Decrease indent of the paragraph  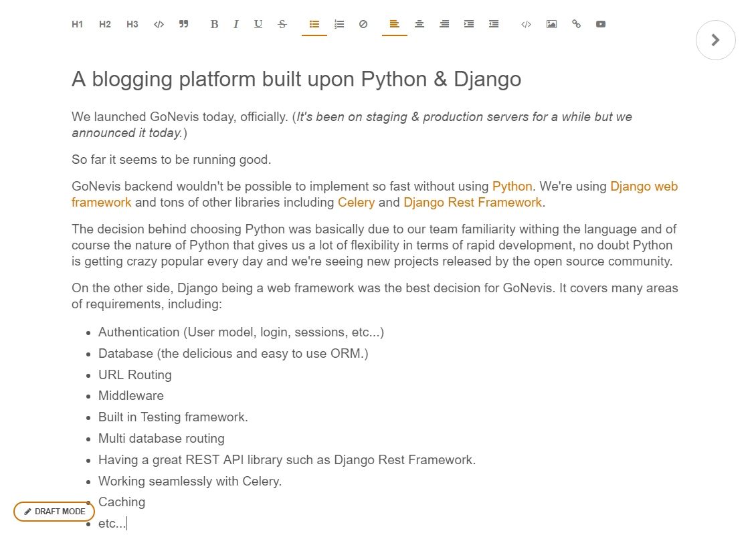(494, 24)
